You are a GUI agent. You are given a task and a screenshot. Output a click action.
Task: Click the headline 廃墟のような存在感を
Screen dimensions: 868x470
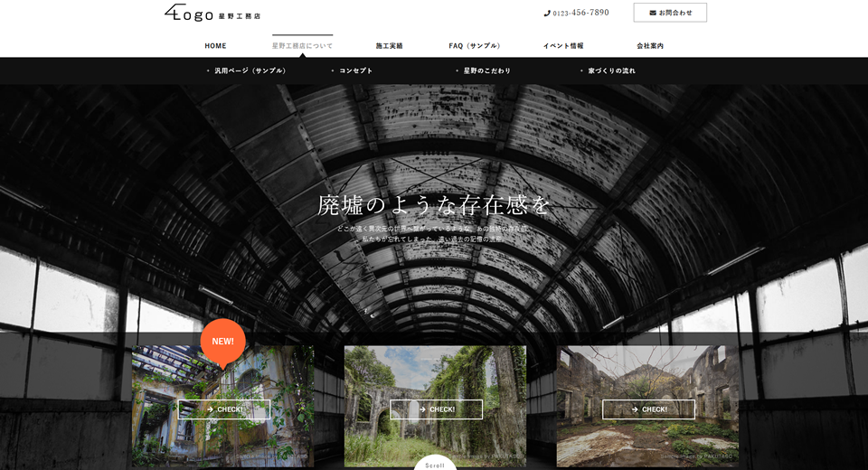pyautogui.click(x=434, y=205)
